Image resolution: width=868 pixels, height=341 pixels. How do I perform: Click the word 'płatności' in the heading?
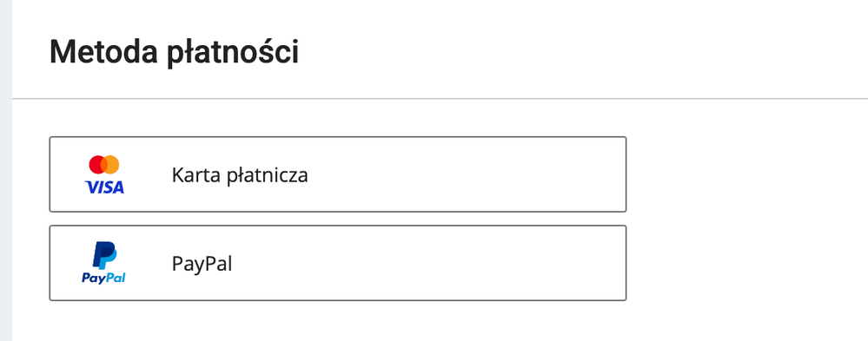click(233, 53)
